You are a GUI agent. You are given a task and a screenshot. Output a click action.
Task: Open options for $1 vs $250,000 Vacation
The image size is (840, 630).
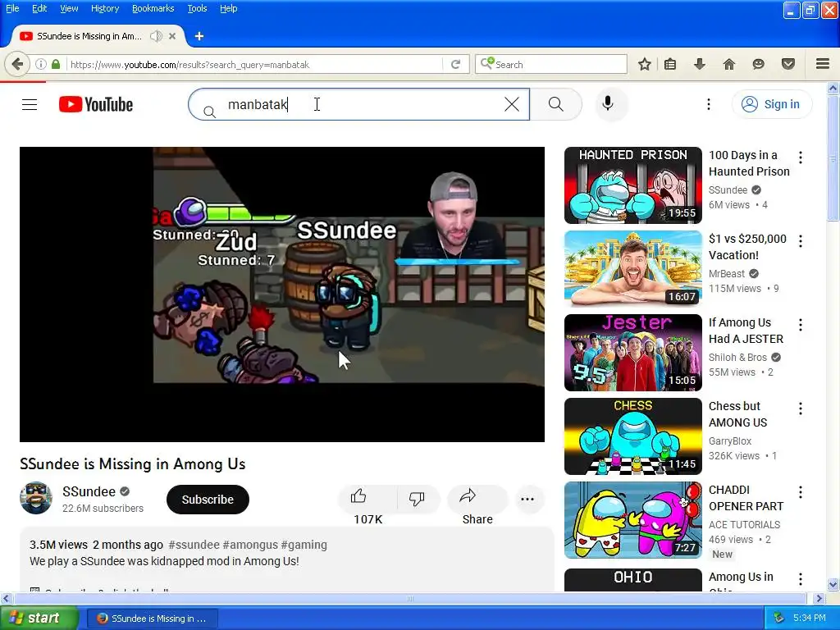(801, 241)
